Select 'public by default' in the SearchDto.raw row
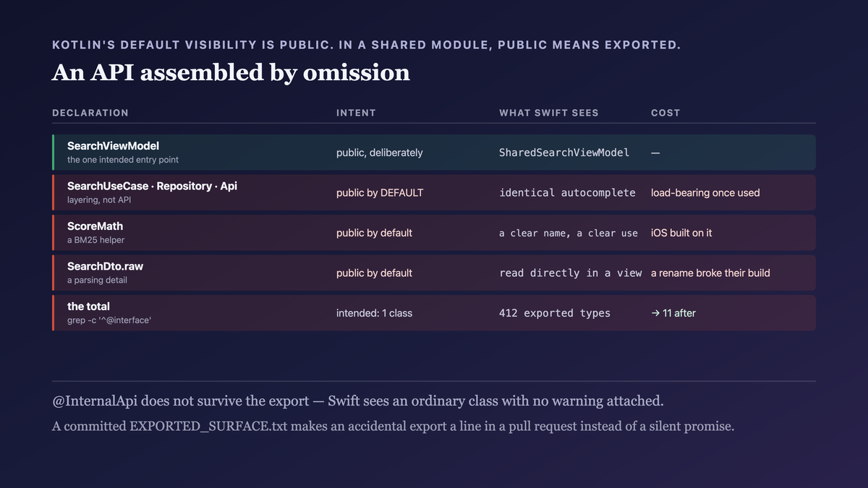Image resolution: width=868 pixels, height=488 pixels. [374, 273]
